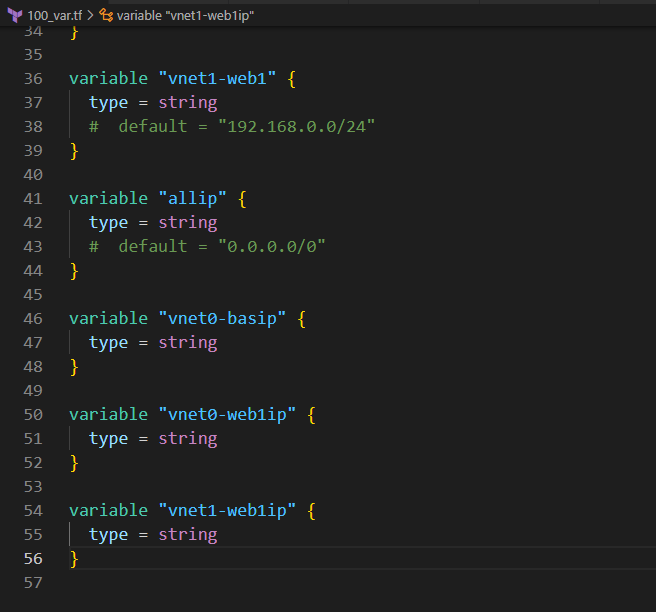Screen dimensions: 656x612
Task: Open 100_var.tf breadcrumb file segment
Action: (x=54, y=16)
